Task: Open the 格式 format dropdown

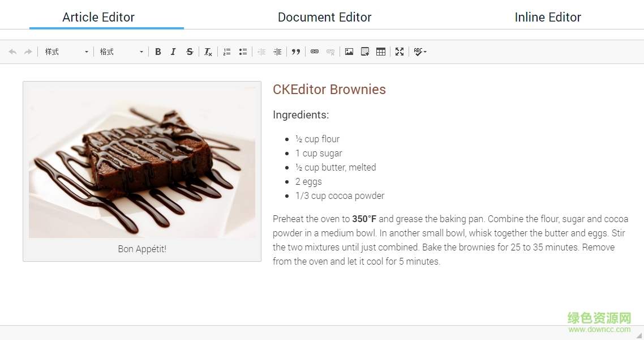Action: click(x=121, y=52)
